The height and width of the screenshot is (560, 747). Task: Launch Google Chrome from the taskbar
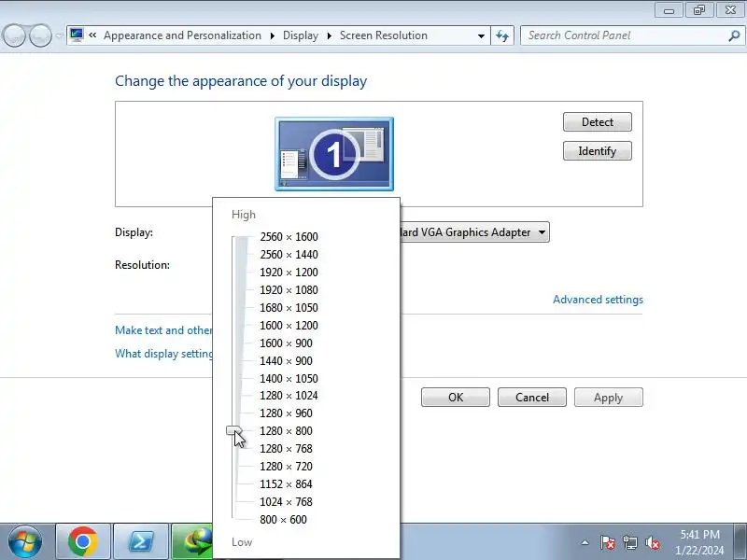[x=83, y=542]
